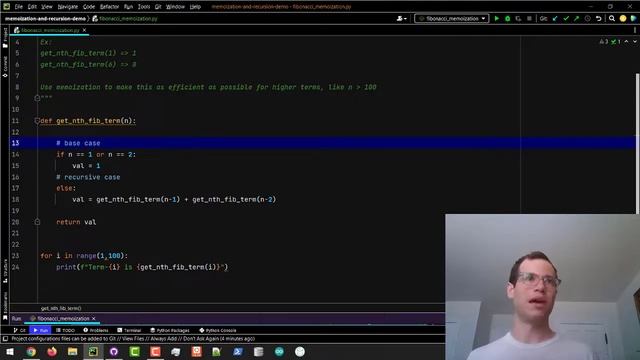Close the fibonacci_memoization run tab
The image size is (640, 360).
point(93,318)
